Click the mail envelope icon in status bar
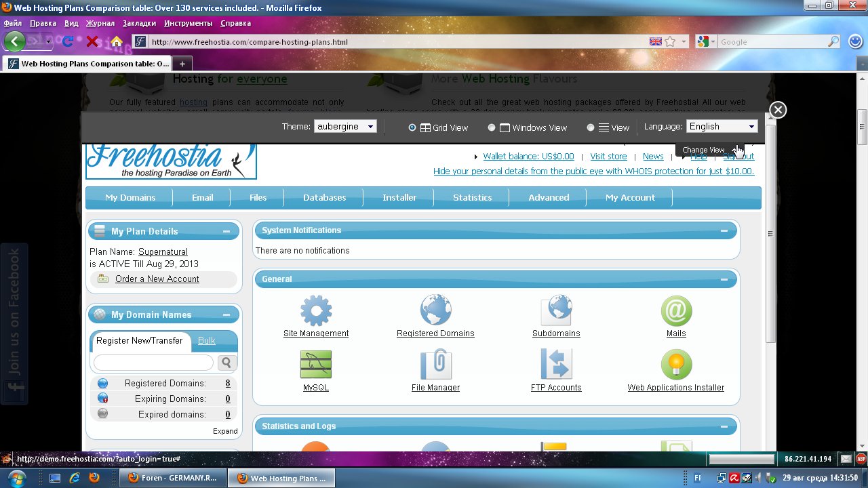The width and height of the screenshot is (868, 488). click(x=846, y=459)
